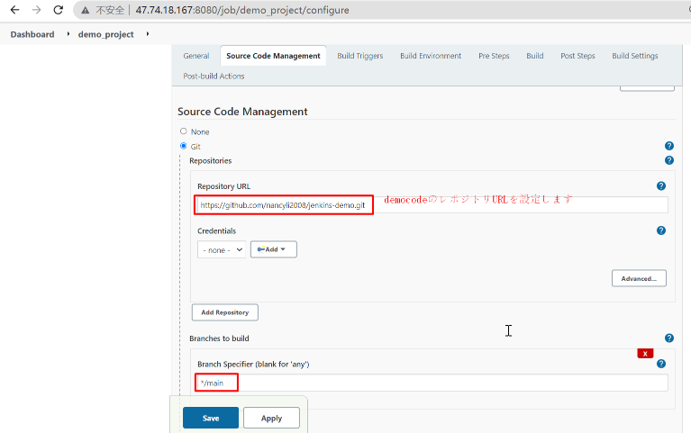This screenshot has width=691, height=433.
Task: Open help icon for Repository URL
Action: (661, 186)
